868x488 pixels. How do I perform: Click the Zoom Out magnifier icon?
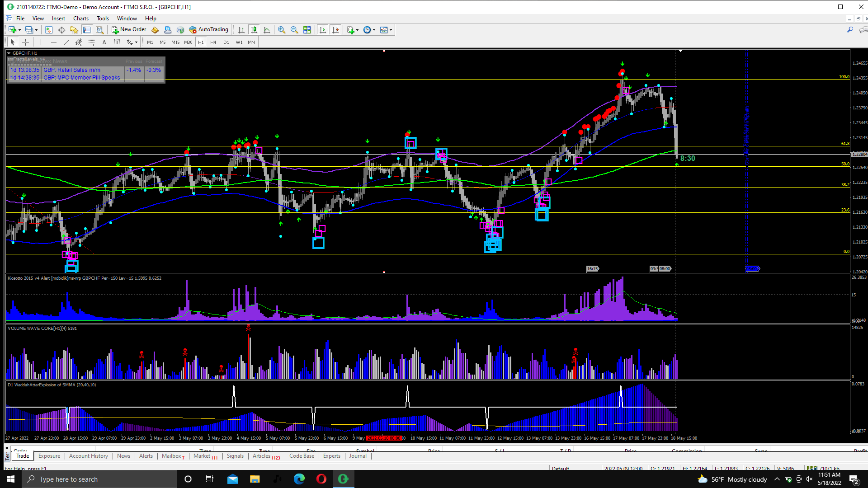294,30
